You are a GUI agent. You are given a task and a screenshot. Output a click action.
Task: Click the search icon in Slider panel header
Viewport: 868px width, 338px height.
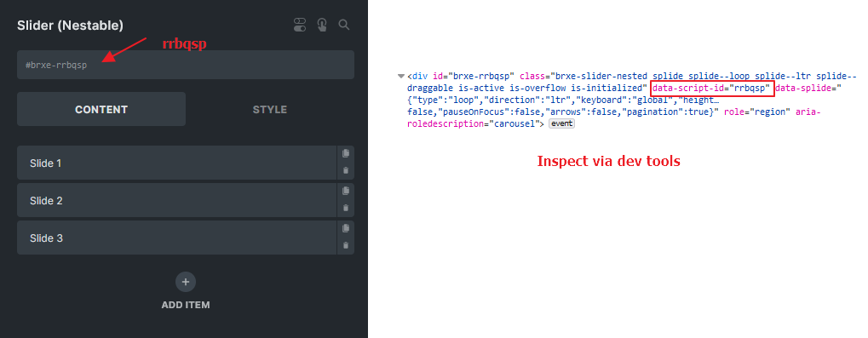(x=344, y=25)
